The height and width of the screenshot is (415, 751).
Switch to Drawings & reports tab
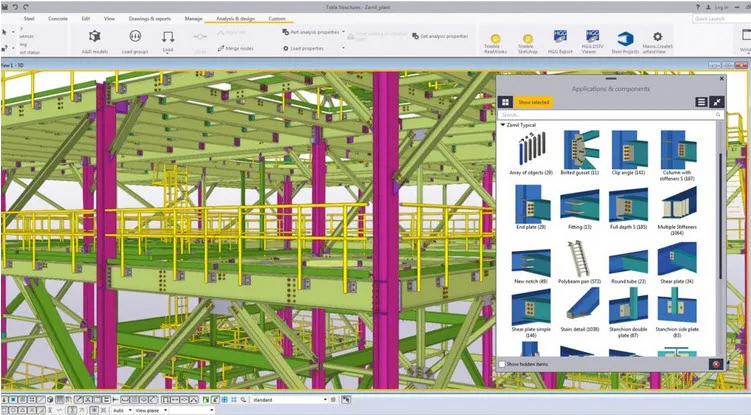[149, 19]
